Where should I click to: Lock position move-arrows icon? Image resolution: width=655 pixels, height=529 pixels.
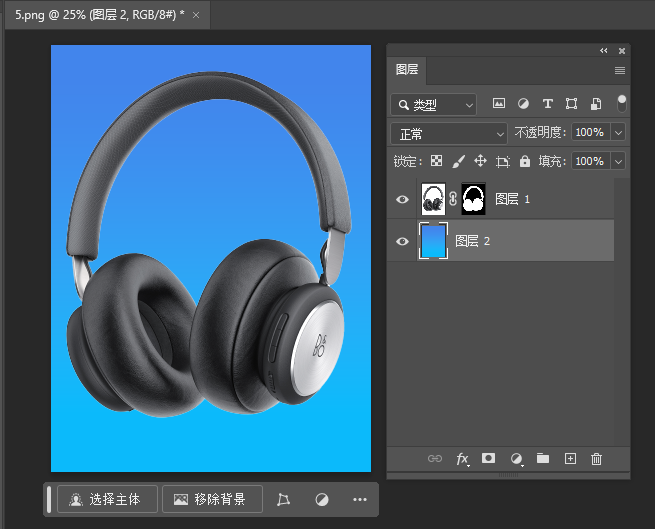pos(480,161)
